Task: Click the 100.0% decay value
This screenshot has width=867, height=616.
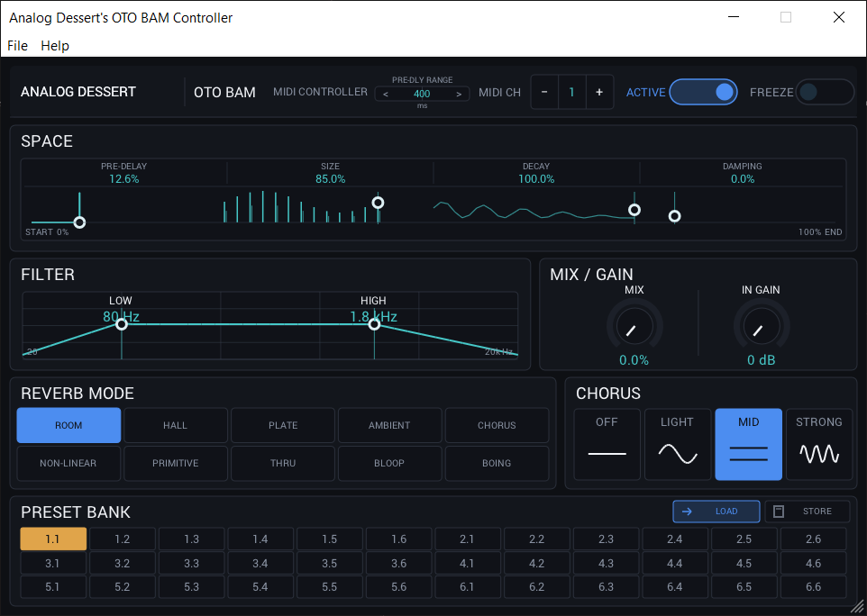Action: click(536, 179)
